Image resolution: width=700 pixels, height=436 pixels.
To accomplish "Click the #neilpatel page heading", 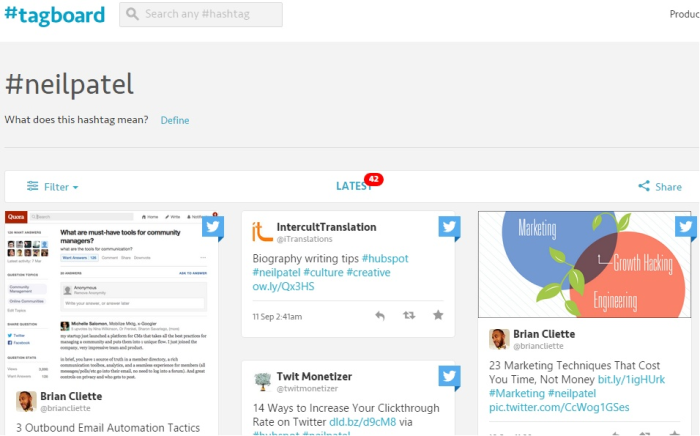I will pyautogui.click(x=69, y=84).
